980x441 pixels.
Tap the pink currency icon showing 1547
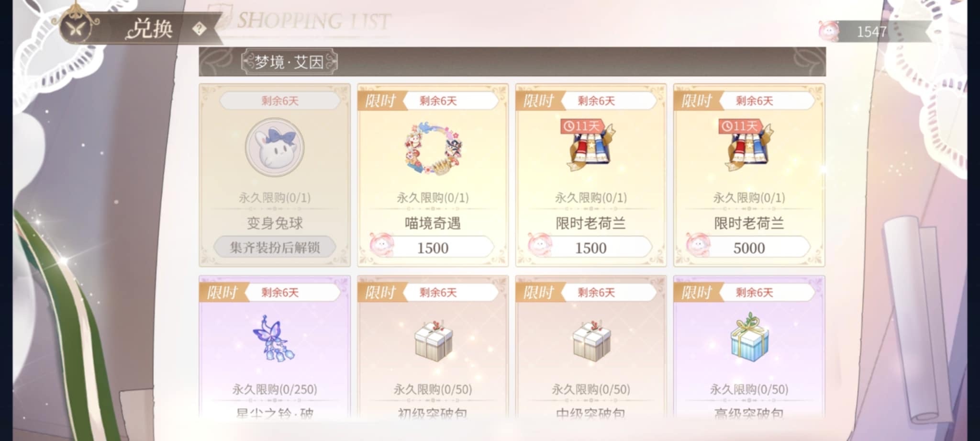[829, 31]
